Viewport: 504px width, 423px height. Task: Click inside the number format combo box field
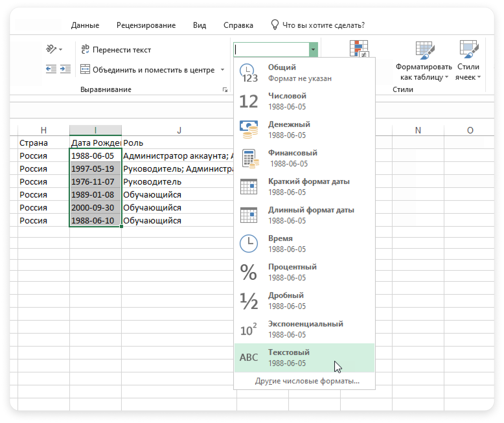[x=271, y=50]
